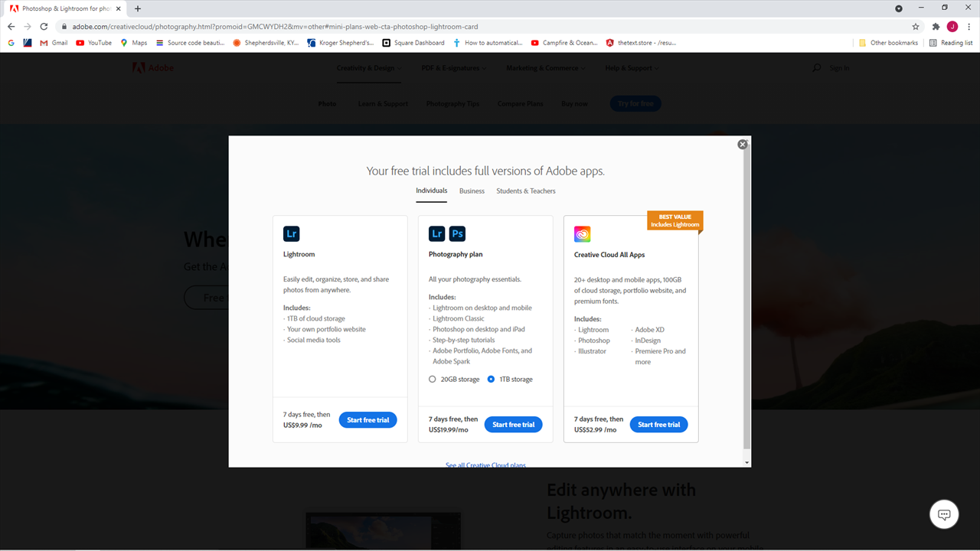The width and height of the screenshot is (980, 551).
Task: Start free trial for the Photography plan
Action: point(514,425)
